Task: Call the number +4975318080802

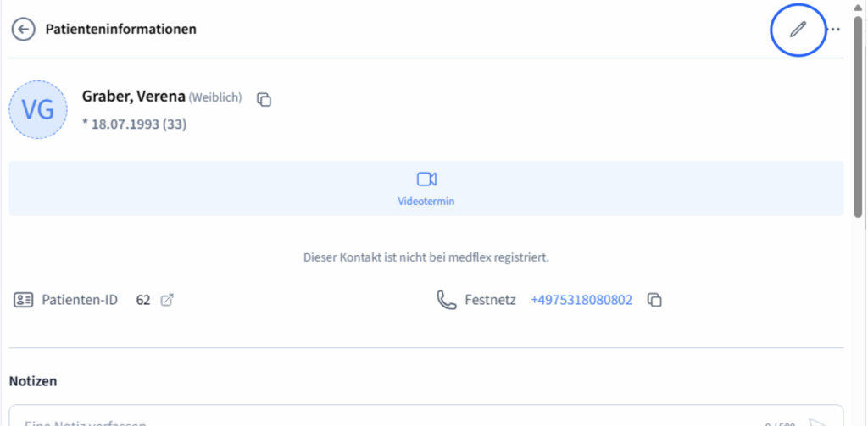Action: coord(581,301)
